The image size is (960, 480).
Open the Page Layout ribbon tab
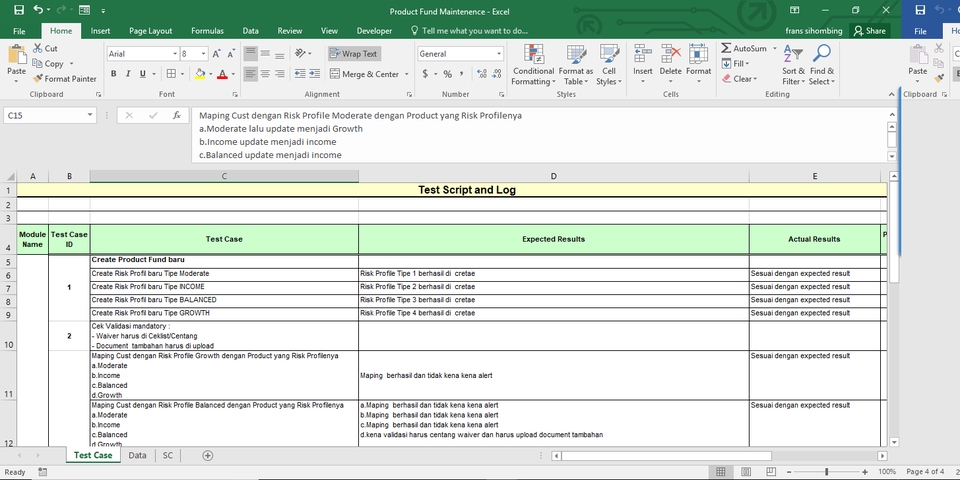click(x=150, y=31)
